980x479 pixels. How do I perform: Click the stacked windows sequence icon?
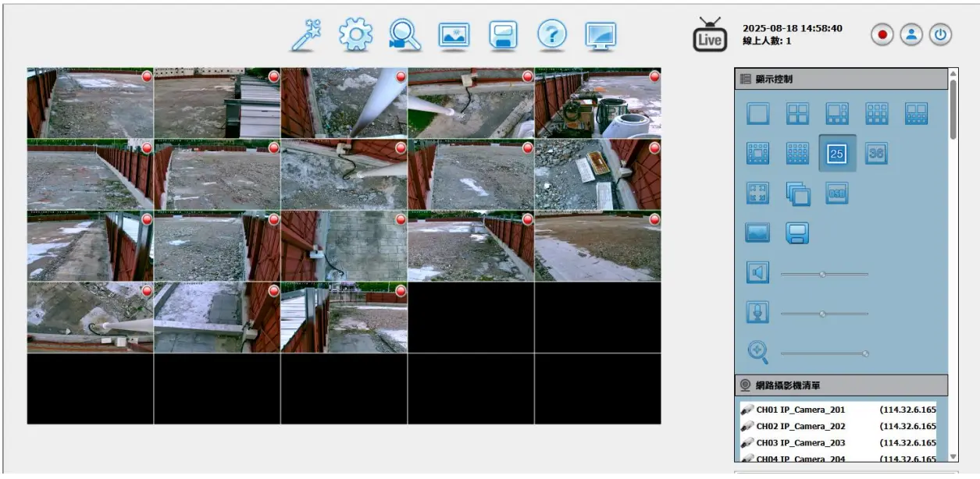click(797, 193)
